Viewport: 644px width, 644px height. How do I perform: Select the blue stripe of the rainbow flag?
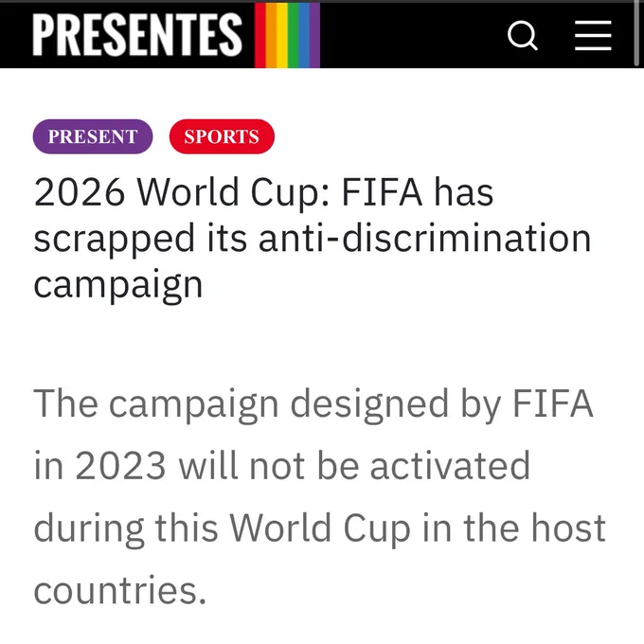(304, 35)
